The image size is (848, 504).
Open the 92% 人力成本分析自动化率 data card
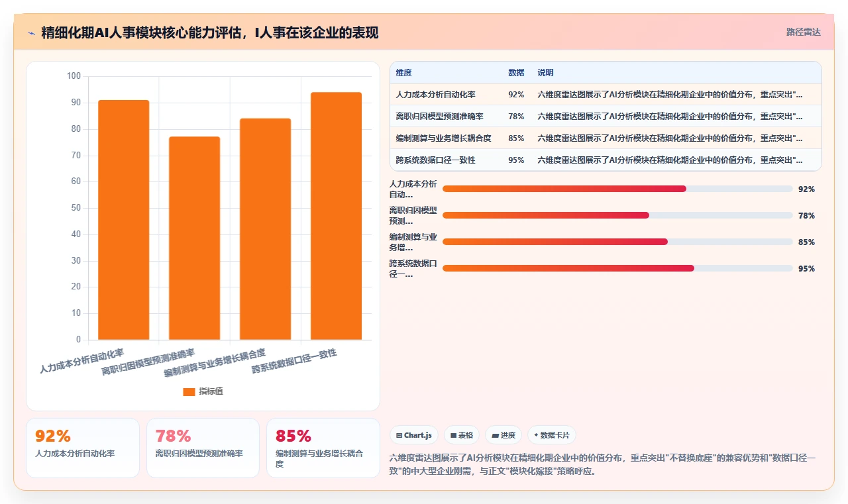click(83, 448)
